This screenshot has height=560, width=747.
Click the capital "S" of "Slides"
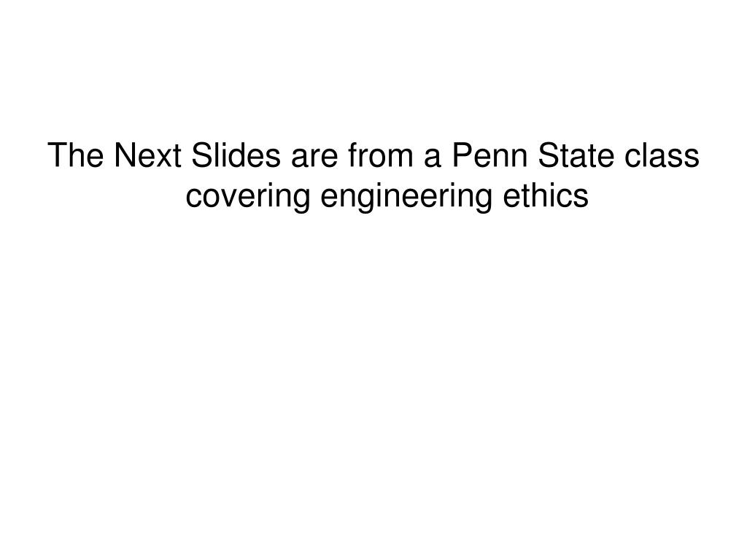click(x=202, y=155)
